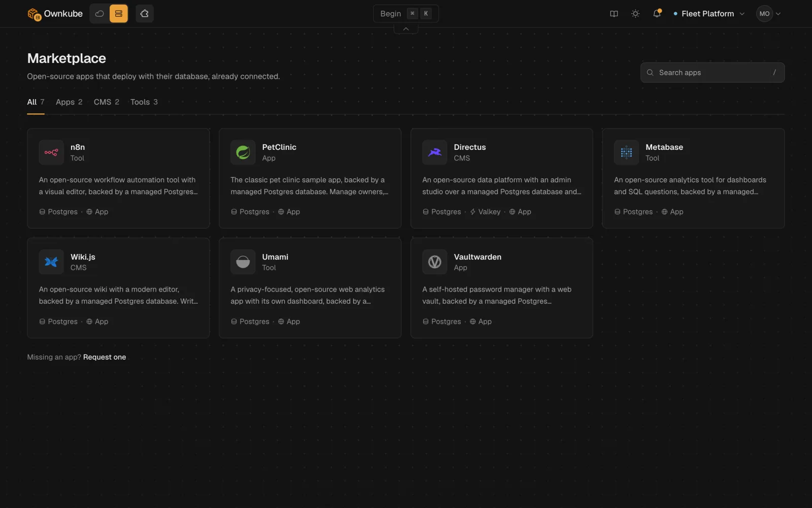Click the Request one link
Image resolution: width=812 pixels, height=508 pixels.
[105, 357]
